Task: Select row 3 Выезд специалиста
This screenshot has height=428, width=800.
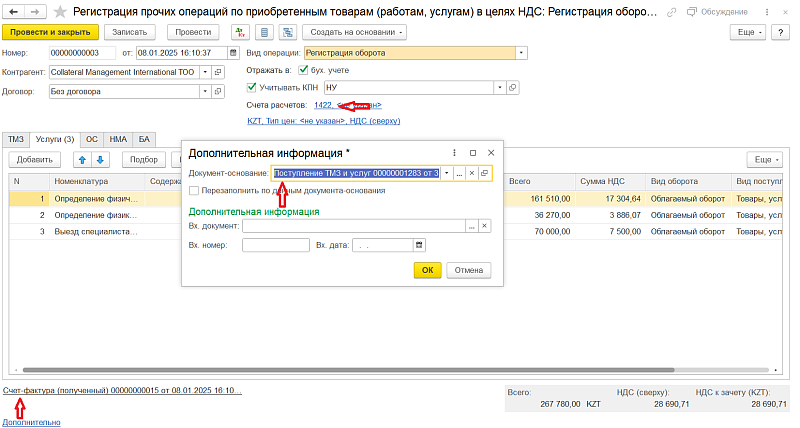Action: tap(96, 232)
